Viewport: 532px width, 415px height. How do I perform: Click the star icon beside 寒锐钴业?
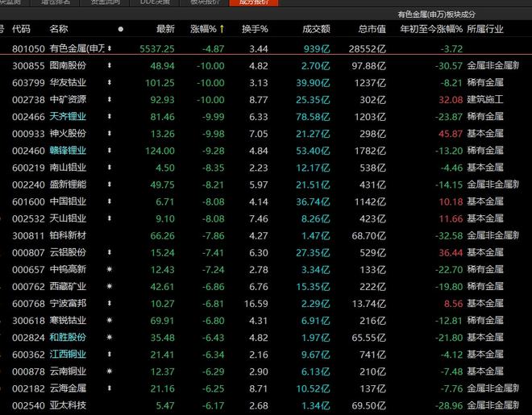coord(110,320)
